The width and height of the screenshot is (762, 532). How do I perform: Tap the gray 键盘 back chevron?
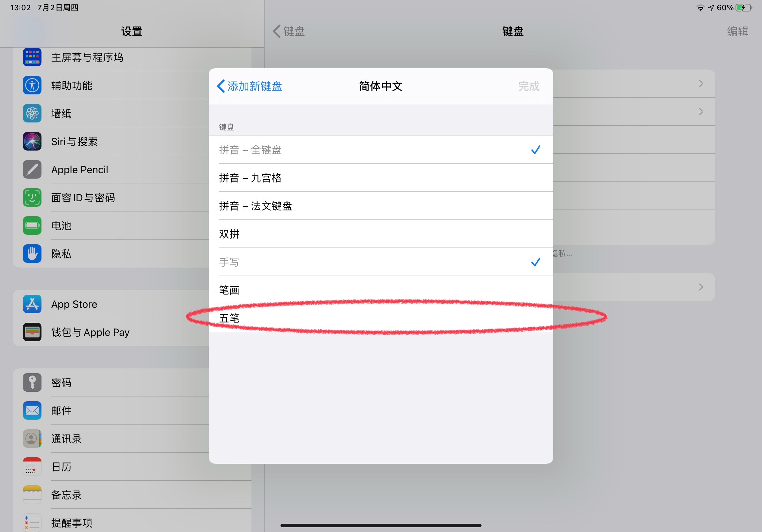(x=276, y=32)
